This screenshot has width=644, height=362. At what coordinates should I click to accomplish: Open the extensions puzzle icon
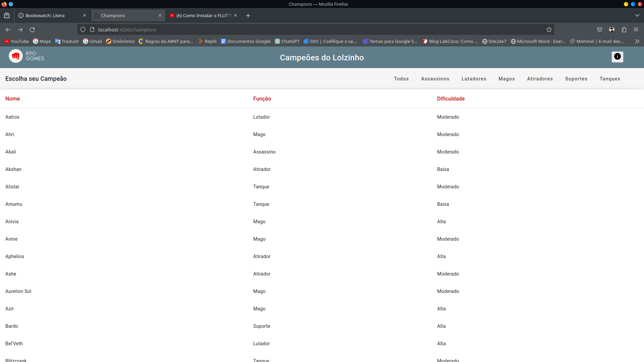[624, 29]
